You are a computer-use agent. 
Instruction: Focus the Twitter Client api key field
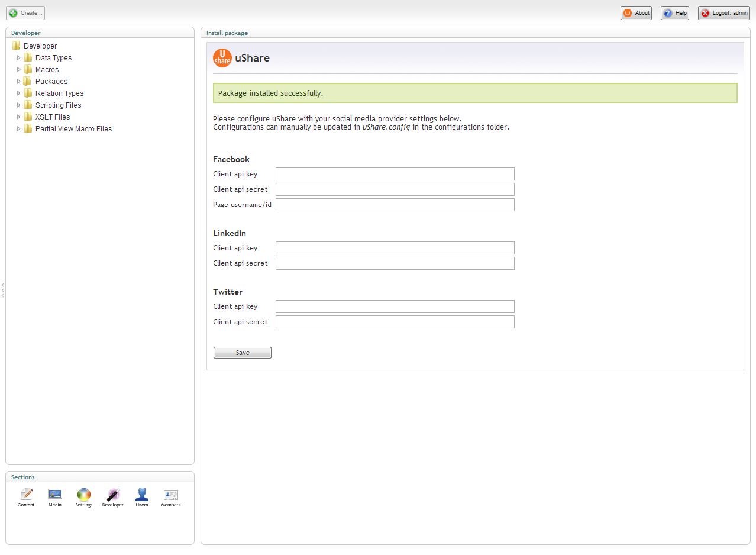click(x=395, y=306)
